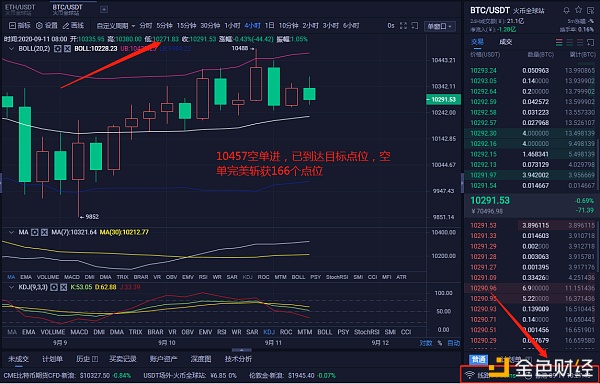The image size is (600, 384).
Task: Open the 账户资产 account assets tab
Action: (x=163, y=359)
